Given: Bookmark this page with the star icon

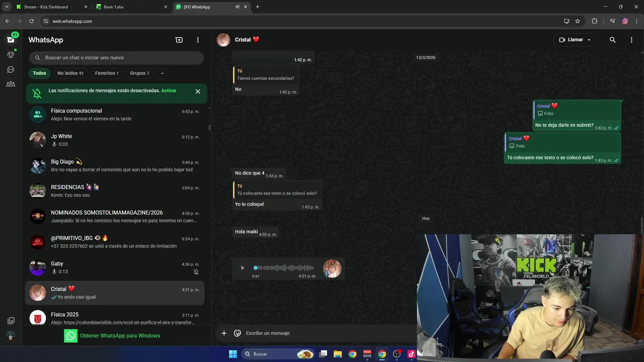Looking at the screenshot, I should [x=578, y=21].
